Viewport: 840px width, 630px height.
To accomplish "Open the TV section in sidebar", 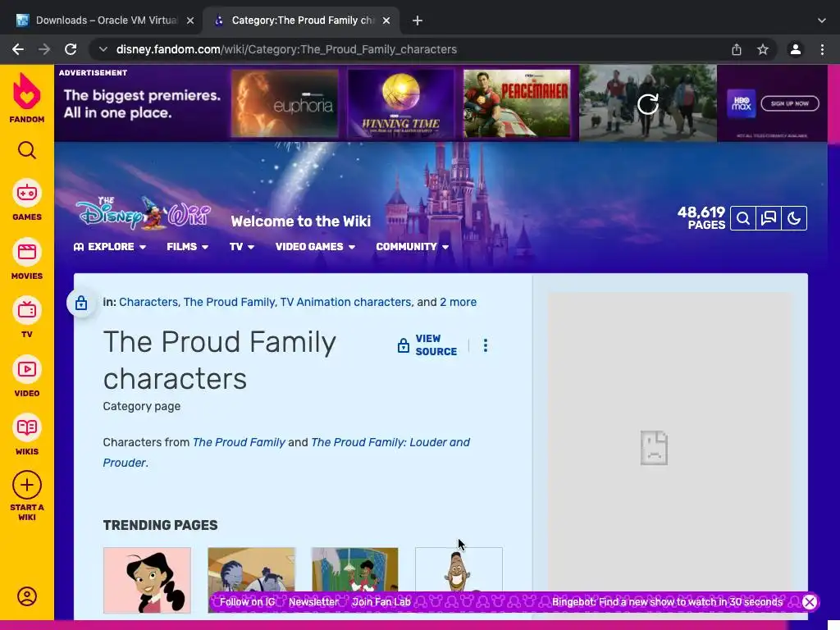I will [27, 317].
